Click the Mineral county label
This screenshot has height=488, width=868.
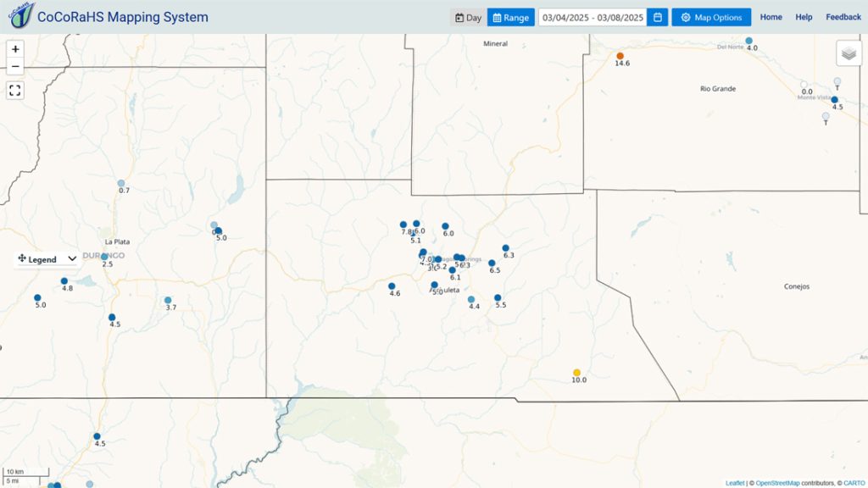[495, 44]
